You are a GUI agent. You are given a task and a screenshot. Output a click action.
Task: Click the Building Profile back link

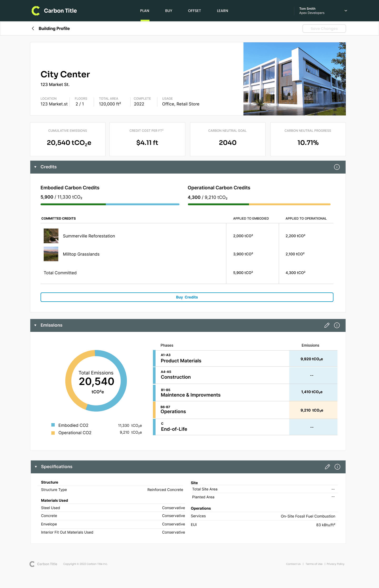coord(54,28)
